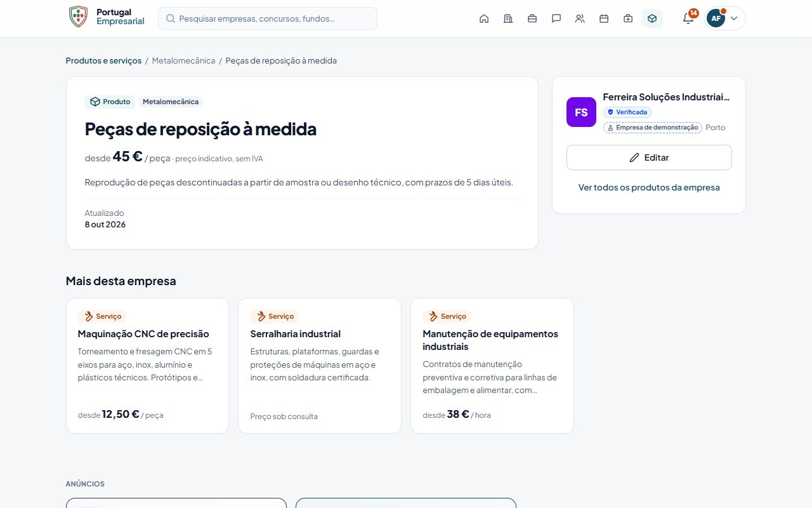The height and width of the screenshot is (508, 812).
Task: Open Ver todos os produtos da empresa
Action: click(x=649, y=188)
